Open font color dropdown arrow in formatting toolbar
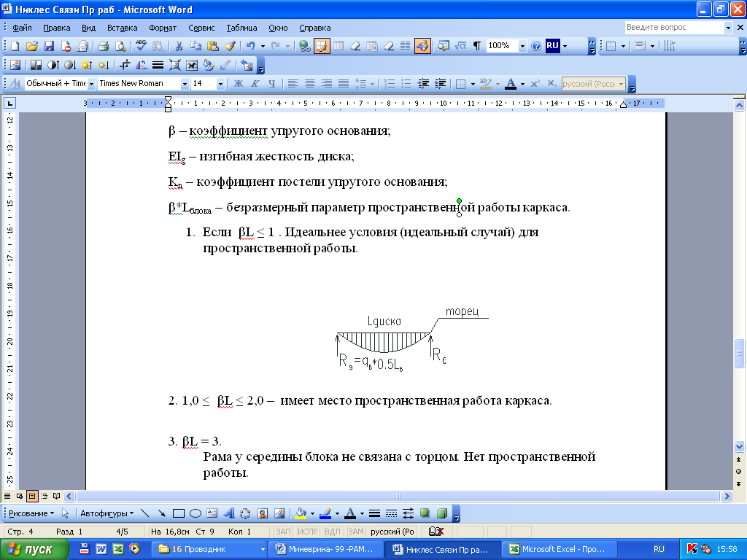This screenshot has height=560, width=747. (522, 84)
